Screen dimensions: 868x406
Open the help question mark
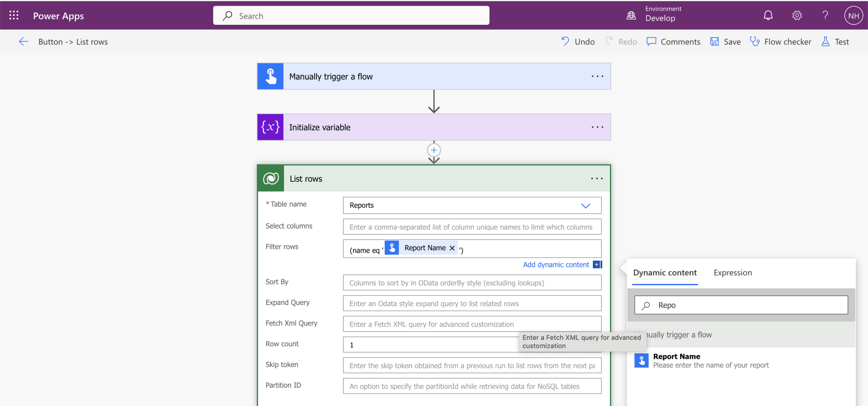click(825, 15)
